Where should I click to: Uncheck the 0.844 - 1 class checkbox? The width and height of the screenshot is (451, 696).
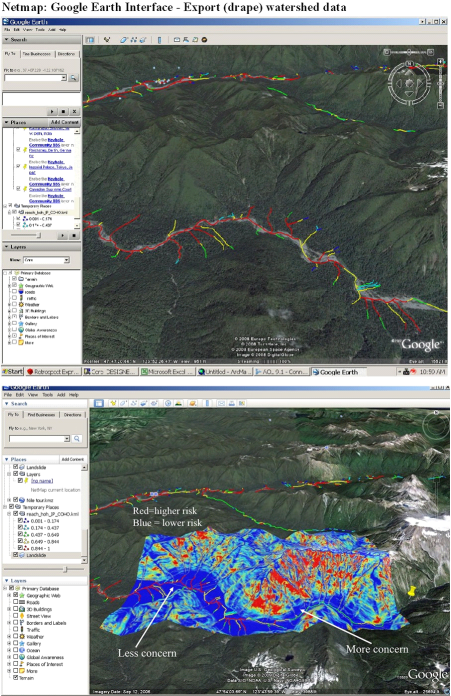click(x=20, y=548)
